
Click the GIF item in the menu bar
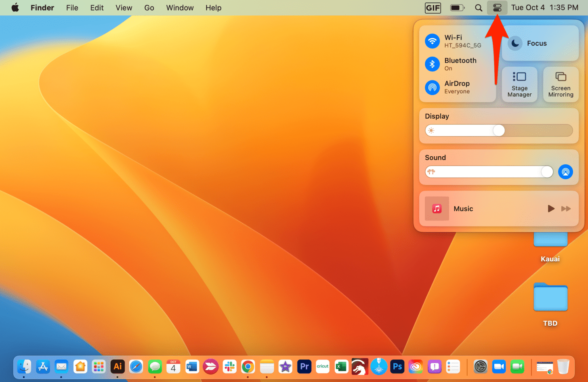(x=433, y=8)
